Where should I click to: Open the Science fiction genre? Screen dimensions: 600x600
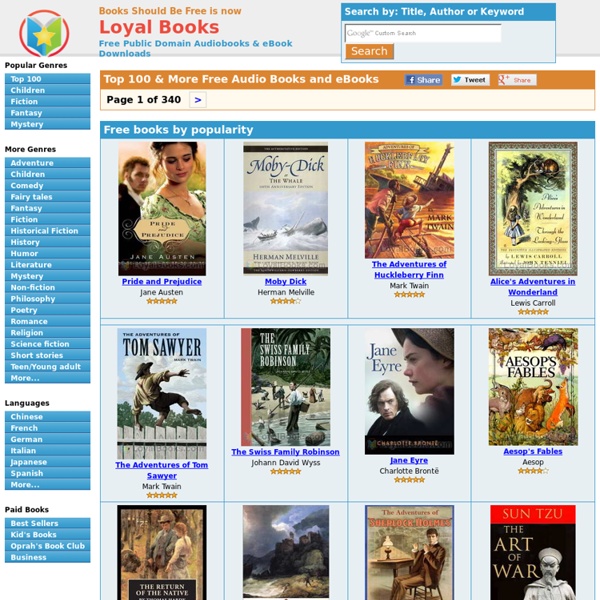(47, 344)
